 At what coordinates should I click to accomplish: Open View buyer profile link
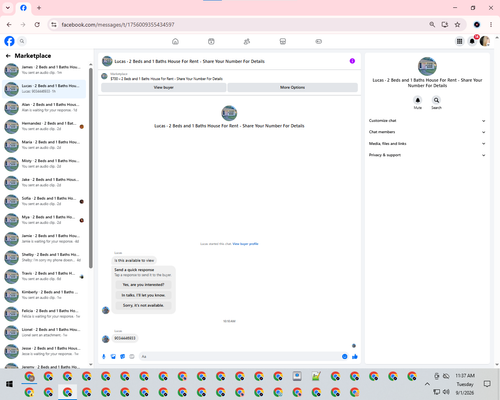click(245, 244)
